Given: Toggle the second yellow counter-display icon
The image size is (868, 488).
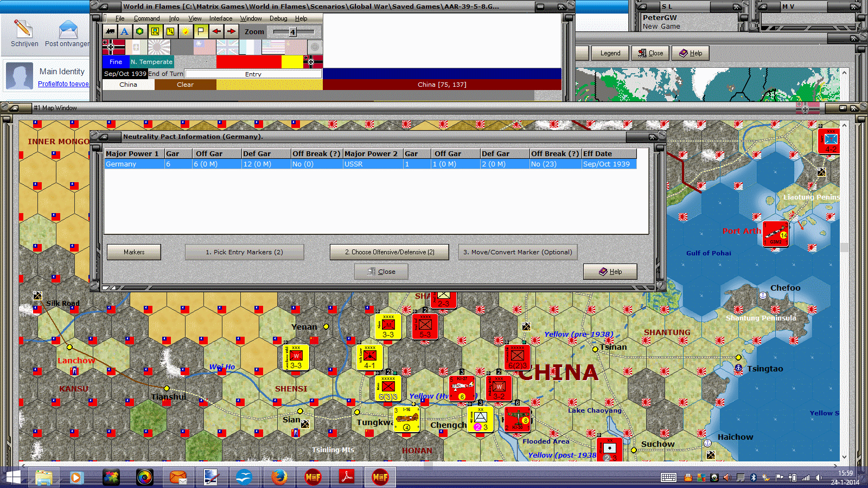Looking at the screenshot, I should 170,31.
